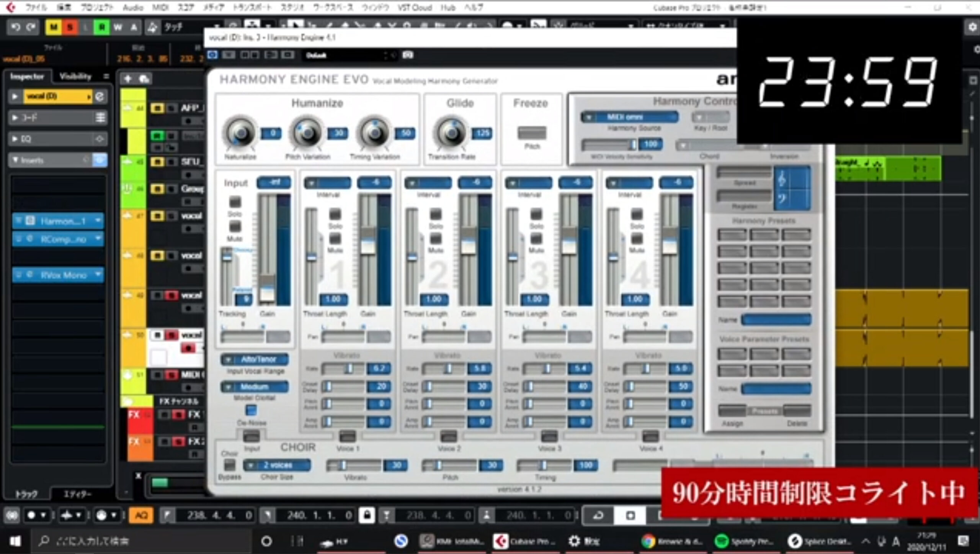The image size is (980, 554).
Task: Toggle global Read automation button R
Action: click(101, 27)
